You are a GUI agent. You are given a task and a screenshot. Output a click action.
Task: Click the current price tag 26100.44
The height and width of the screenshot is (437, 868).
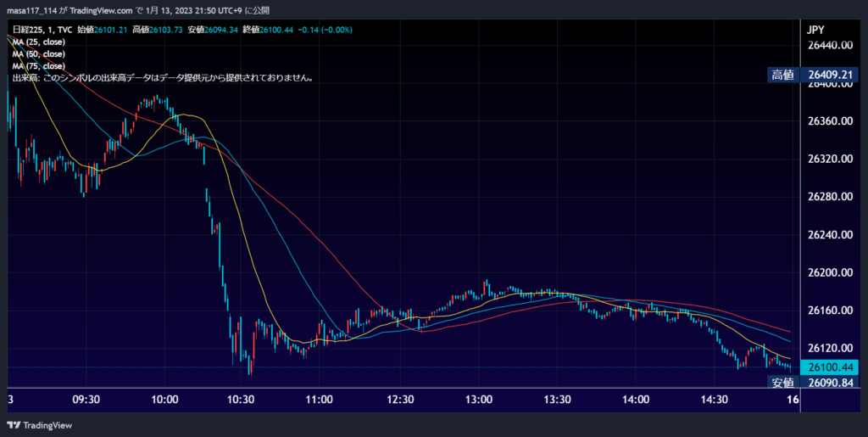click(x=830, y=367)
